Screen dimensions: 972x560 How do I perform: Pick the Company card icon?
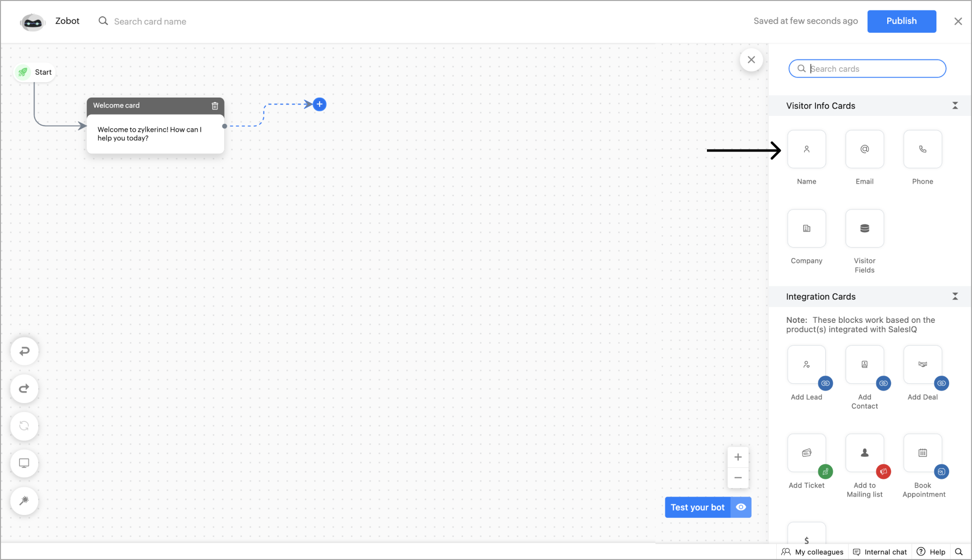point(806,229)
